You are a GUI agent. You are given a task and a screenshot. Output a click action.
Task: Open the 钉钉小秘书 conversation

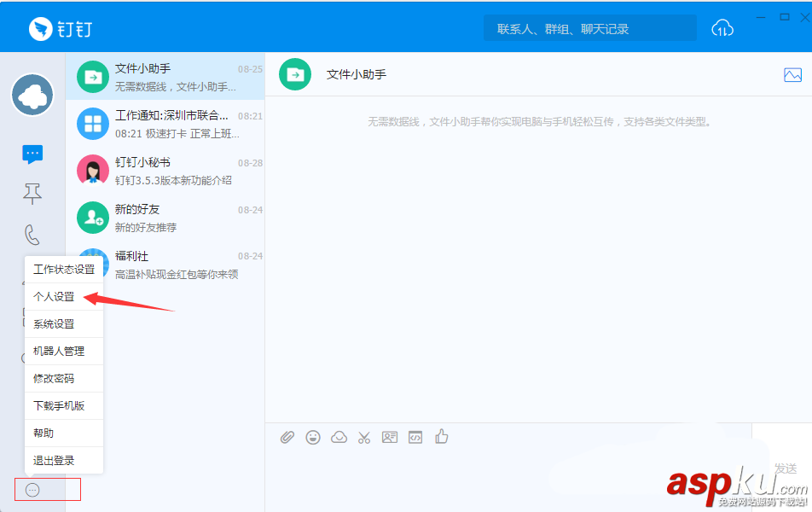point(165,171)
